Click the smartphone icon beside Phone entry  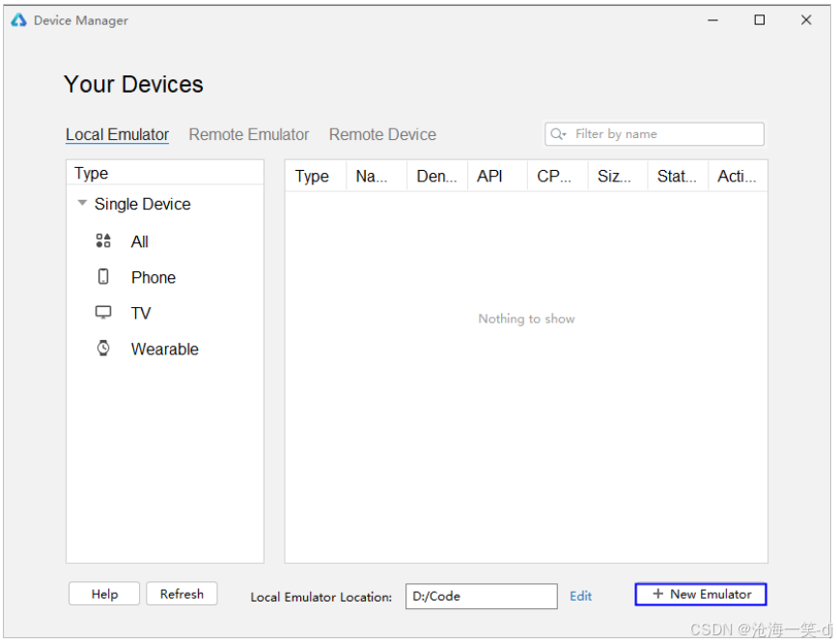click(x=103, y=276)
